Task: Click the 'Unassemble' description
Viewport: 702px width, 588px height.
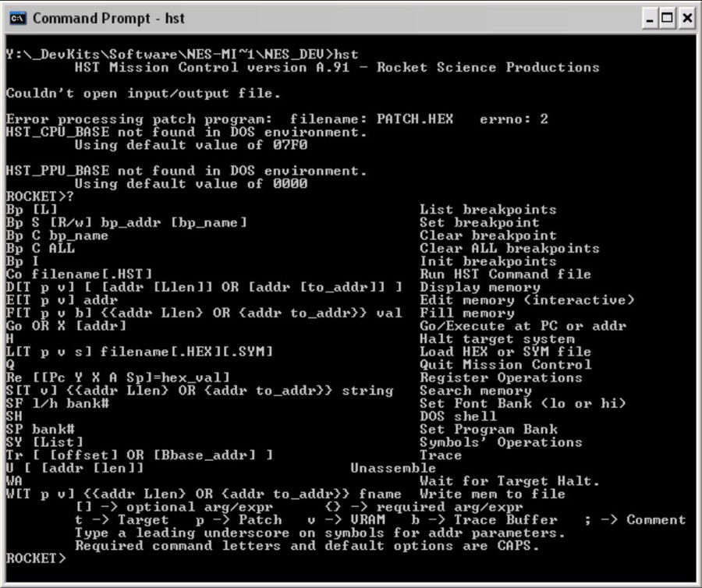Action: (393, 469)
